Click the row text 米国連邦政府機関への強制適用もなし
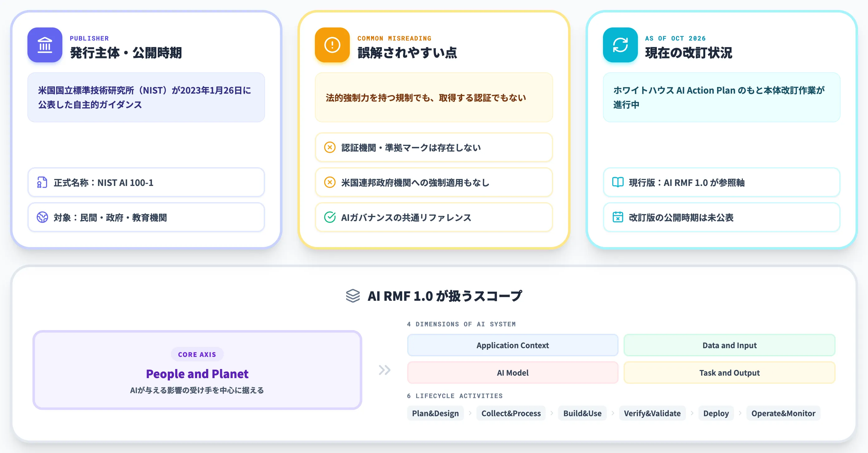The height and width of the screenshot is (453, 868). pyautogui.click(x=415, y=183)
